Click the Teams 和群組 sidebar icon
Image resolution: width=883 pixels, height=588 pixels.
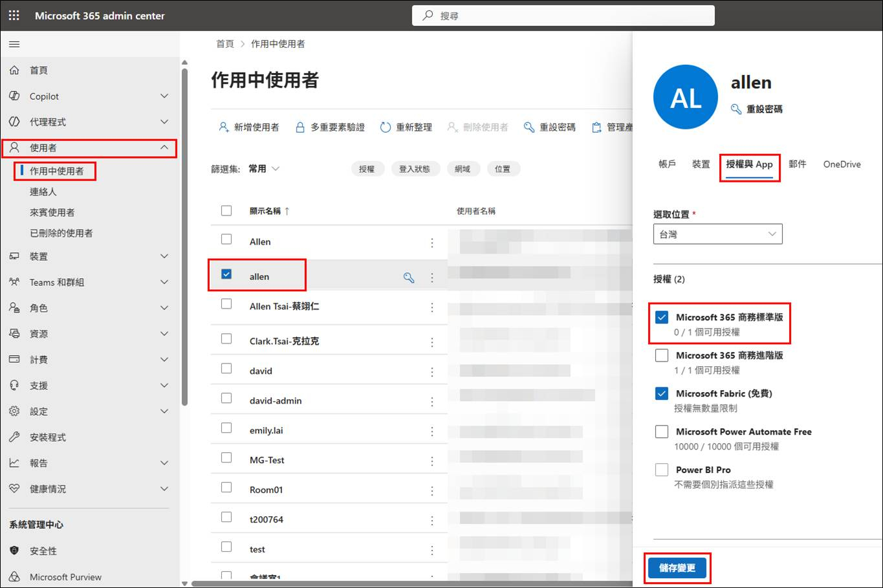(x=14, y=282)
